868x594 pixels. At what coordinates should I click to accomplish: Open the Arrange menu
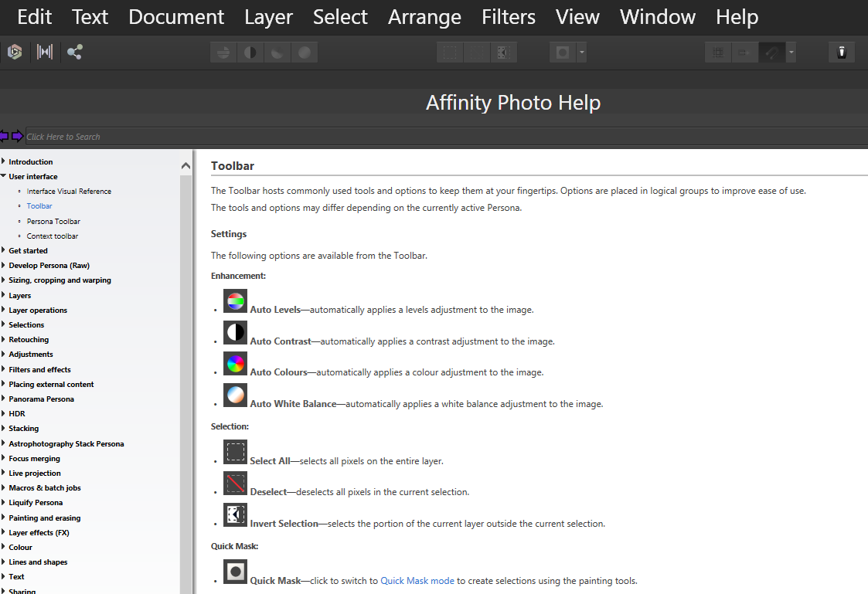pyautogui.click(x=424, y=16)
